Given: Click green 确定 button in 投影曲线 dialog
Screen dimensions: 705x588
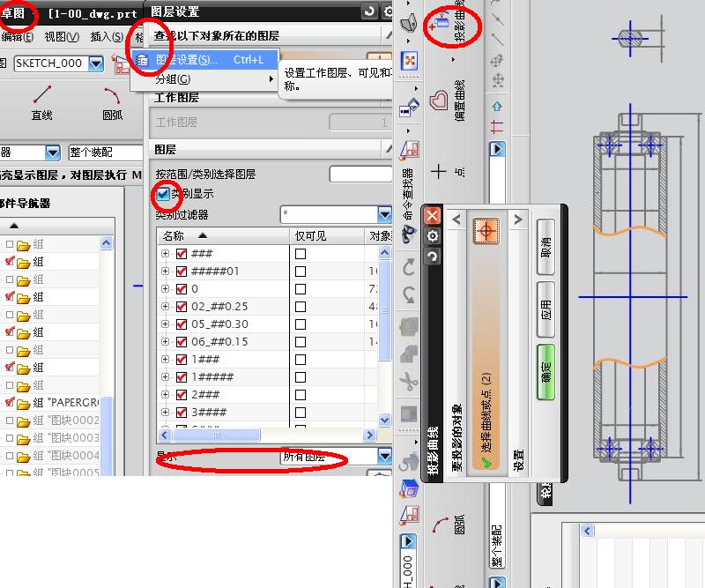Looking at the screenshot, I should point(545,373).
